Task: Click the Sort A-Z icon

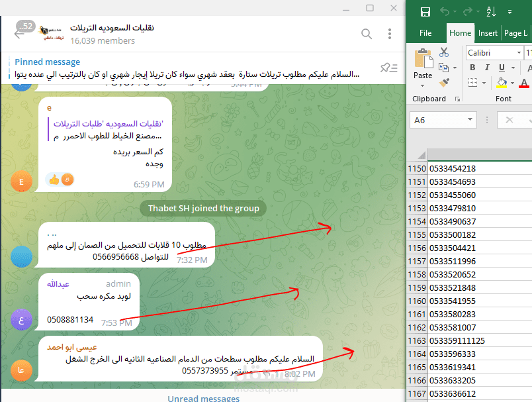Action: click(492, 12)
